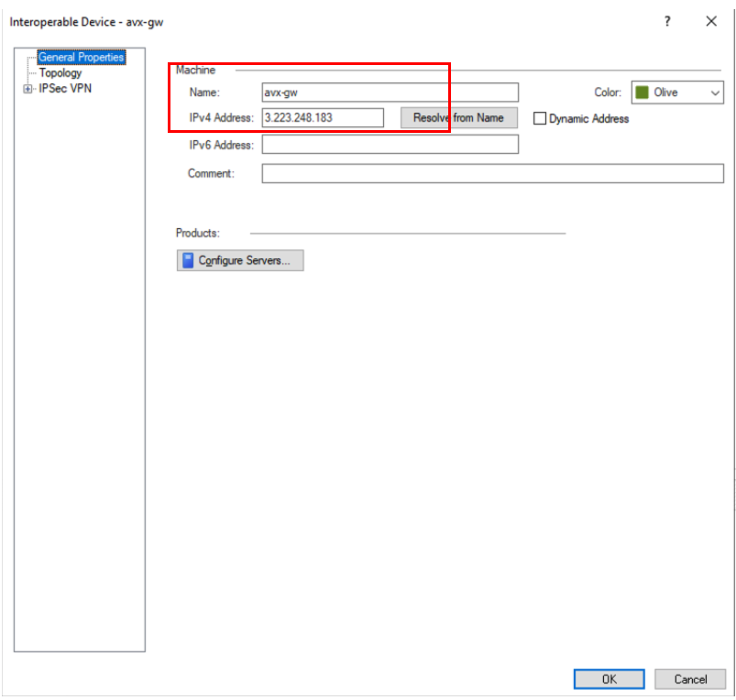The height and width of the screenshot is (700, 736).
Task: Click the Configure Servers button label
Action: 245,260
